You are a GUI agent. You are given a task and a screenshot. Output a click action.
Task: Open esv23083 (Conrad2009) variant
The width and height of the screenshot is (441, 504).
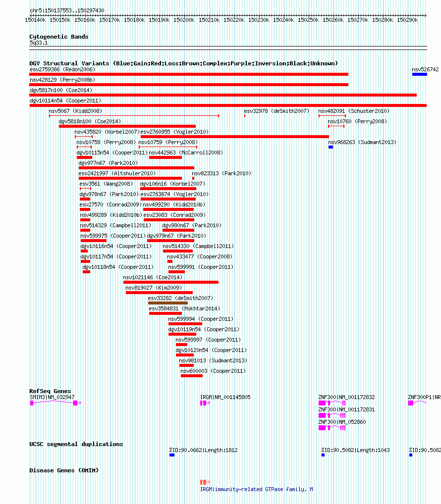tap(174, 215)
